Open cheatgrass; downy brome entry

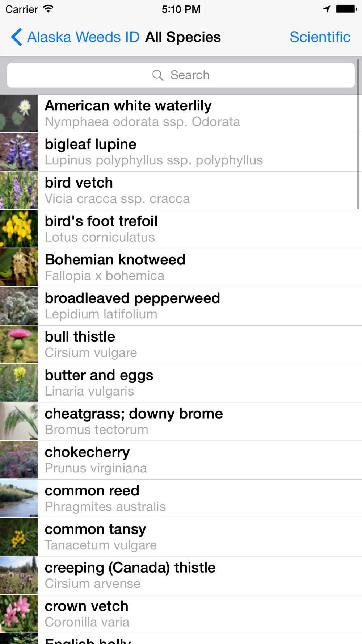click(x=181, y=422)
